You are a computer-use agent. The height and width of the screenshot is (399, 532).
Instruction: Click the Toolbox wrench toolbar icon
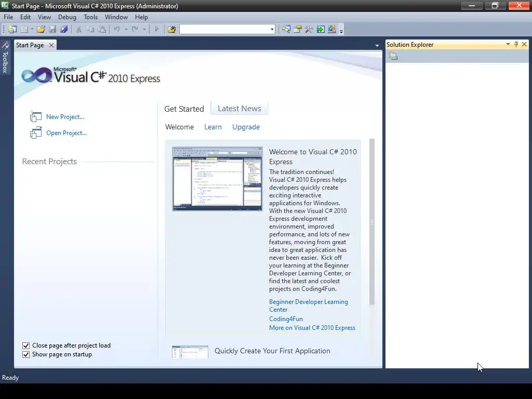[x=309, y=30]
